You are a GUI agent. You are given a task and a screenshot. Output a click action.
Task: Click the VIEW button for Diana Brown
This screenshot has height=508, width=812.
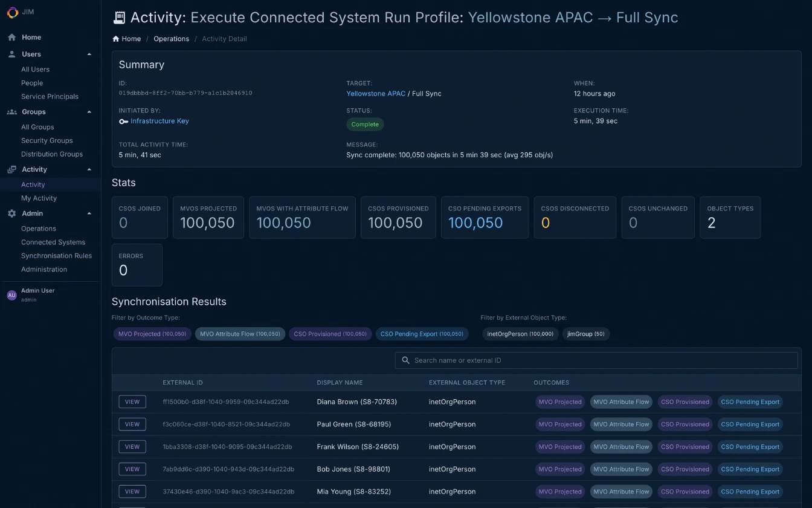(x=132, y=401)
